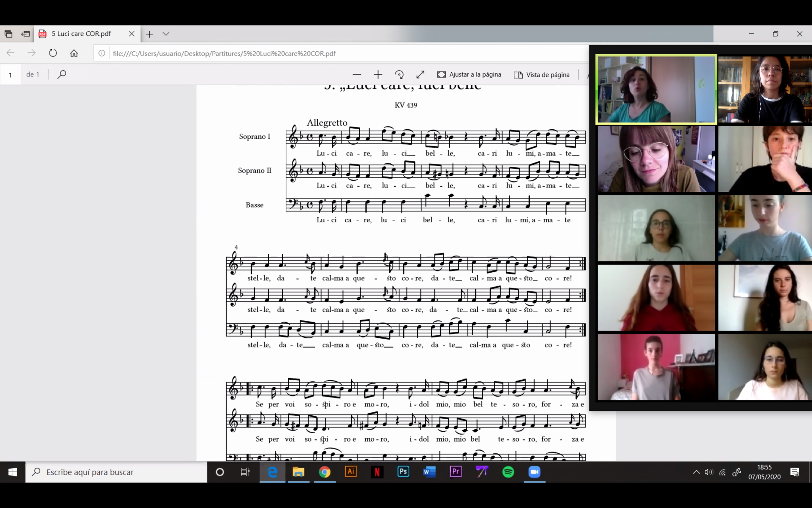
Task: Go back to previous page
Action: pos(11,53)
